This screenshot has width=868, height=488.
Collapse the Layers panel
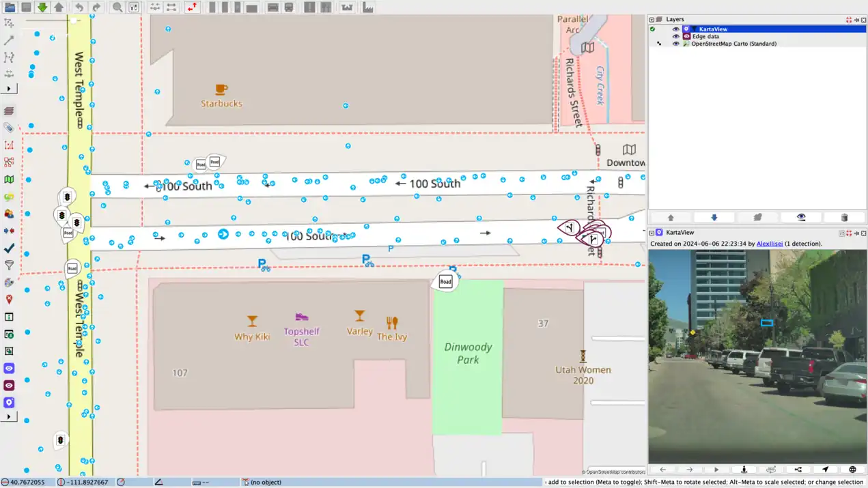(x=652, y=20)
